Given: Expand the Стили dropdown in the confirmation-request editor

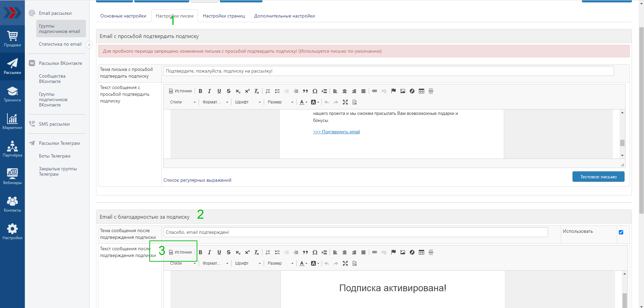Looking at the screenshot, I should coord(182,102).
